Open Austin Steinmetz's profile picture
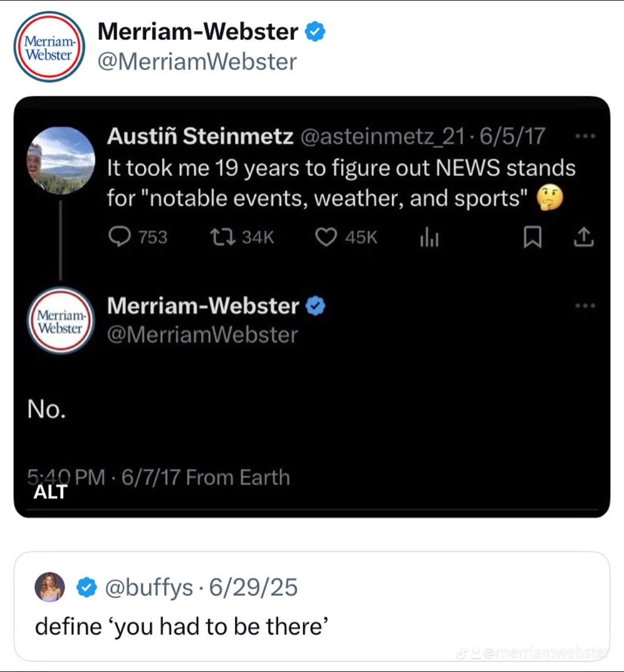The height and width of the screenshot is (672, 624). [x=61, y=160]
